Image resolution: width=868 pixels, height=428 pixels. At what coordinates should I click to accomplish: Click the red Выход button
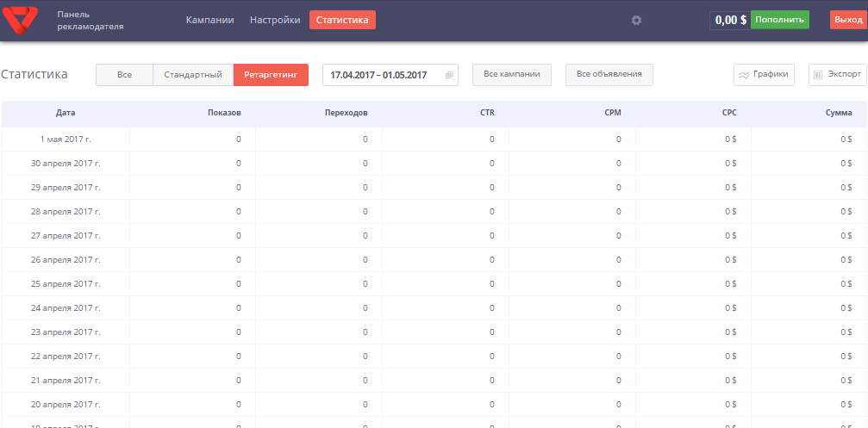tap(848, 20)
